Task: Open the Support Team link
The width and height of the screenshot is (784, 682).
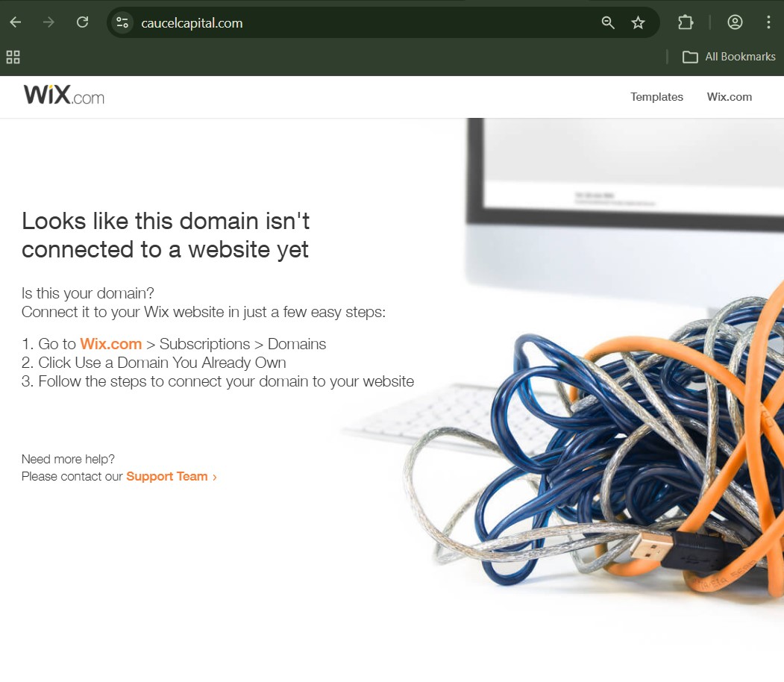Action: (166, 476)
